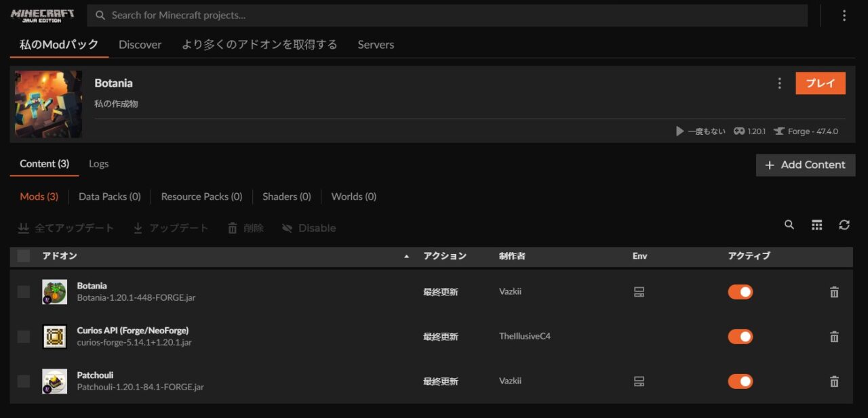Click the Botania mod icon
This screenshot has height=418, width=868.
click(54, 292)
